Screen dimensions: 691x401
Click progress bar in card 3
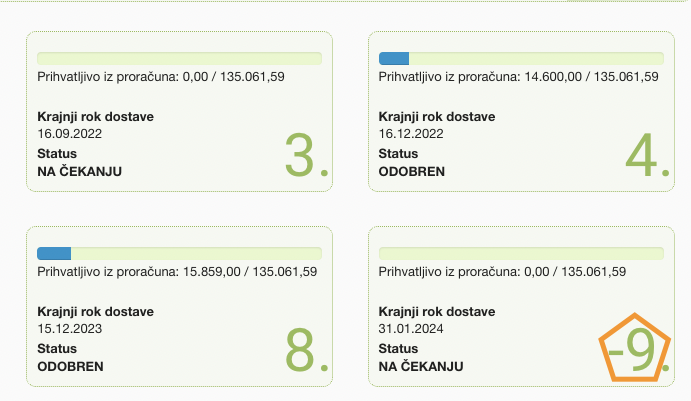click(179, 58)
